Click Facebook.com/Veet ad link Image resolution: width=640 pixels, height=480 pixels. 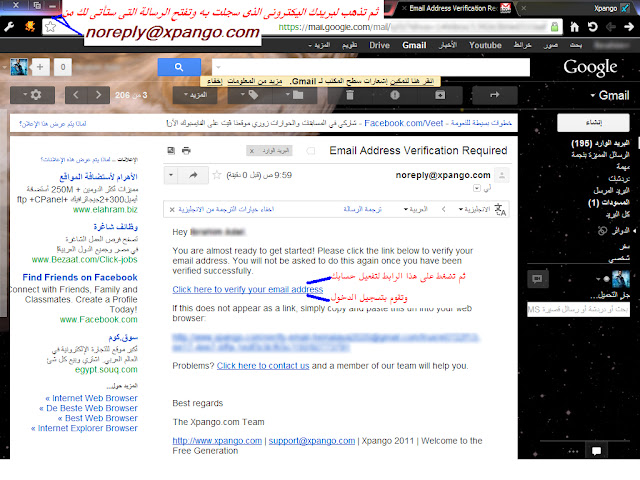404,123
